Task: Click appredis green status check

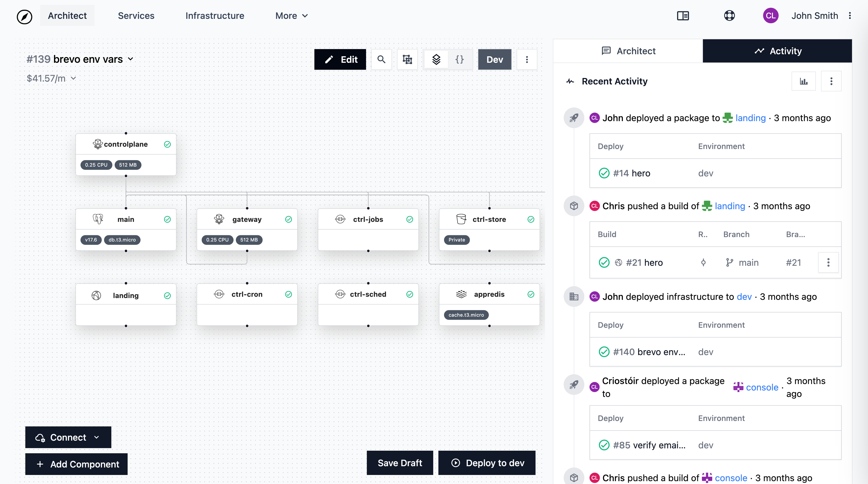Action: [x=531, y=294]
